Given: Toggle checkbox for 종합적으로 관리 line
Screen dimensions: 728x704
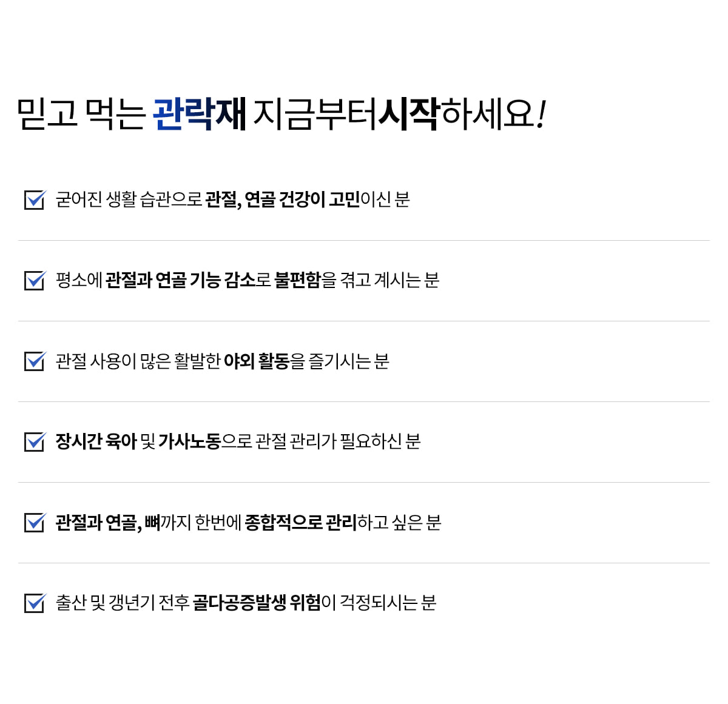Looking at the screenshot, I should 35,522.
